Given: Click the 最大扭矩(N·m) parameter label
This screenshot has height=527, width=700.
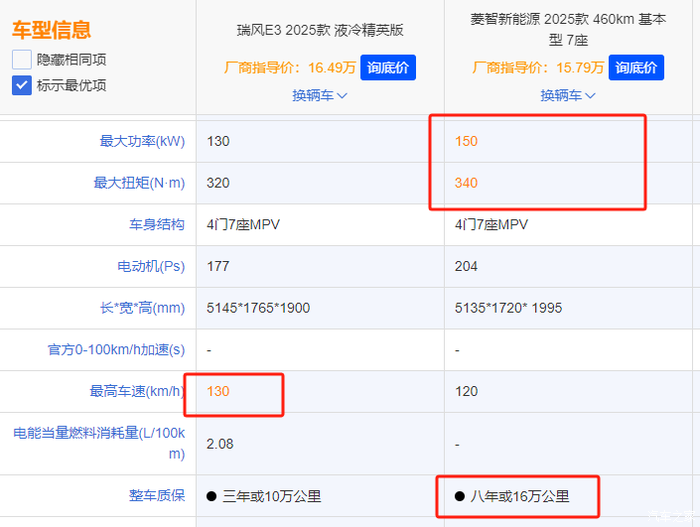Looking at the screenshot, I should pos(139,183).
